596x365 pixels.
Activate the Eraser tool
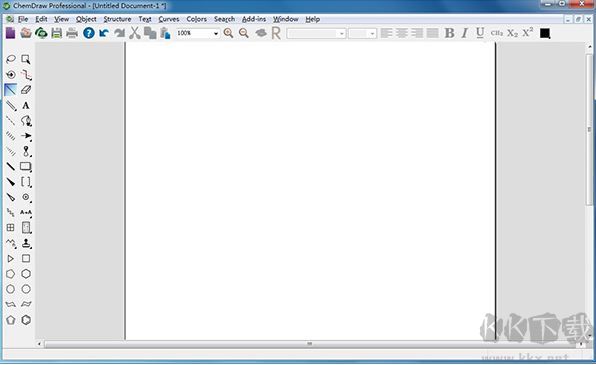26,90
